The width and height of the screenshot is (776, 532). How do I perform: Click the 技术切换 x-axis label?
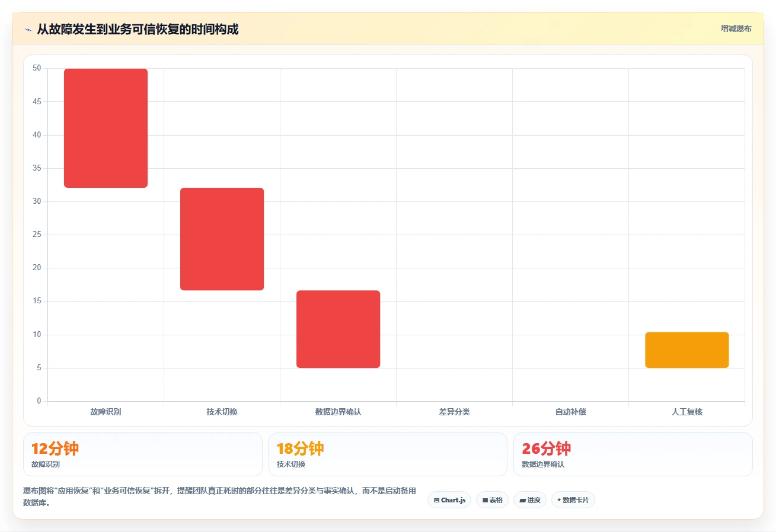222,412
